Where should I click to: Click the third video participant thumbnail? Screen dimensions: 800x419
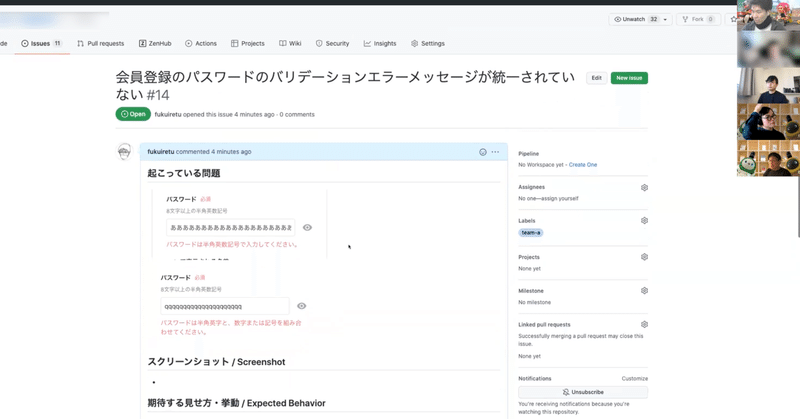(x=768, y=86)
